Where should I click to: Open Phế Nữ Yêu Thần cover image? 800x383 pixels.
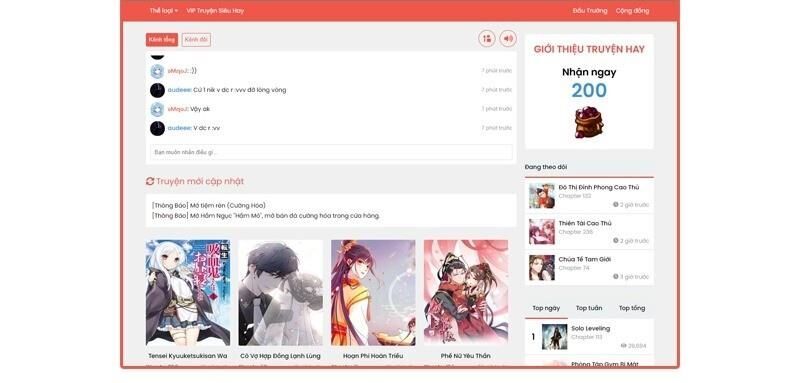click(466, 293)
